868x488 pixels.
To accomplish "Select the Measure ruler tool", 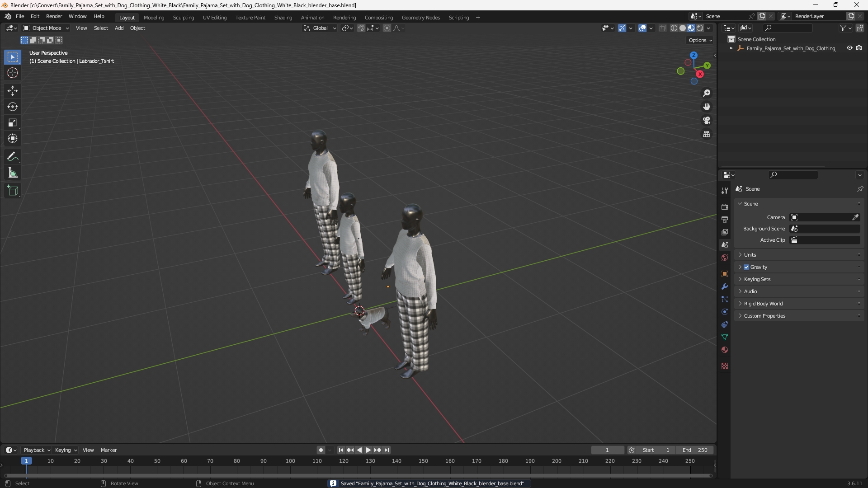I will click(13, 173).
